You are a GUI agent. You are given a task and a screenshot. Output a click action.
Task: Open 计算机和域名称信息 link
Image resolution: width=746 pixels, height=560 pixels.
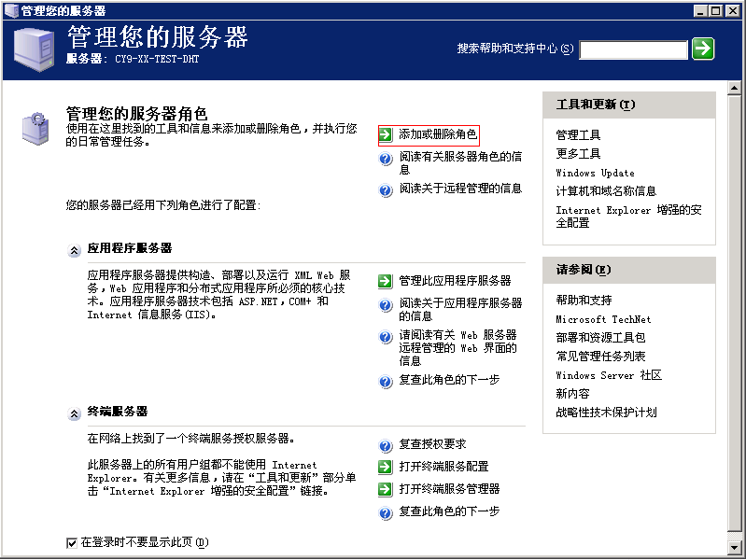click(606, 191)
